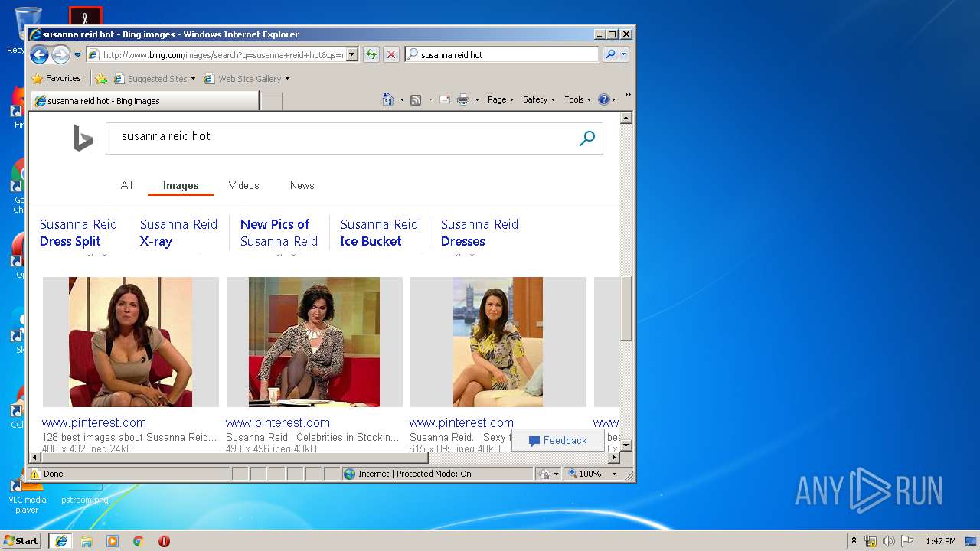Expand the Print dropdown arrow
Viewport: 980px width, 551px height.
pos(477,99)
